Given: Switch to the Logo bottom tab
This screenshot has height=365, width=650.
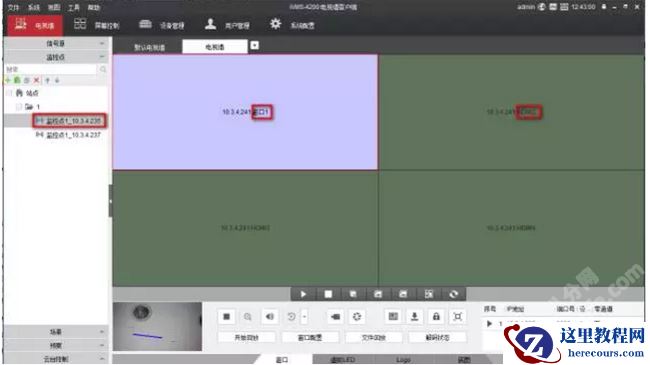Looking at the screenshot, I should click(403, 360).
